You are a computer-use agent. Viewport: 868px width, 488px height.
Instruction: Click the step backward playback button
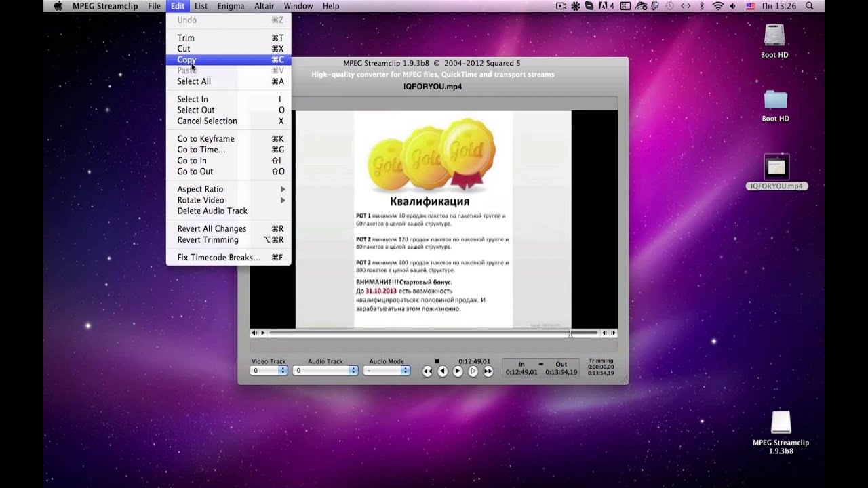(442, 371)
